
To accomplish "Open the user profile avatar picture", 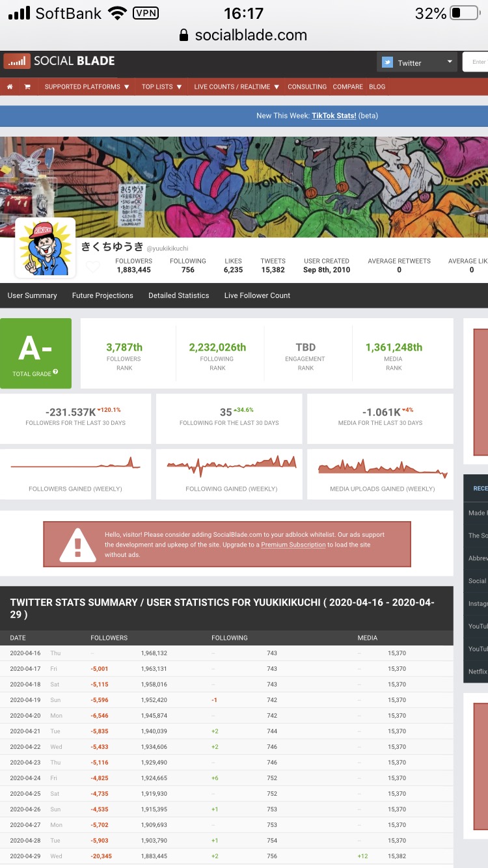I will (x=45, y=247).
